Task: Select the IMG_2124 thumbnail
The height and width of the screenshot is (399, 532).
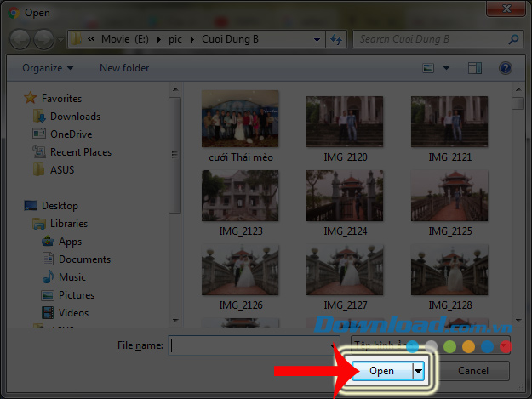Action: [x=345, y=196]
